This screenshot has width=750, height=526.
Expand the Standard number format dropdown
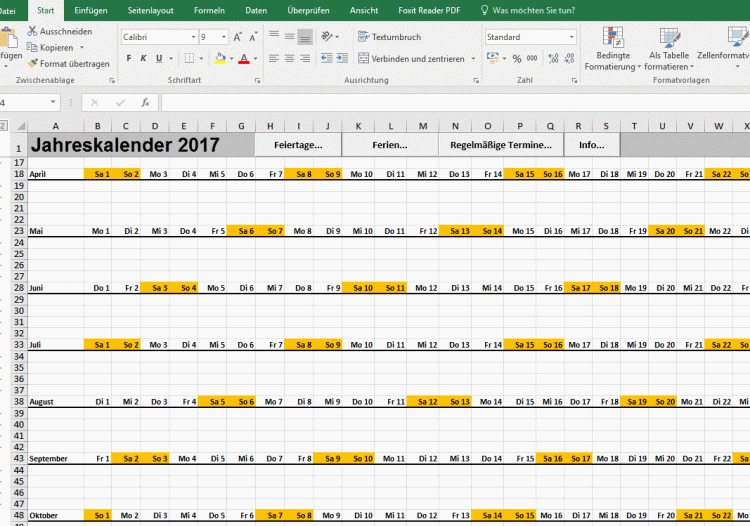(571, 37)
